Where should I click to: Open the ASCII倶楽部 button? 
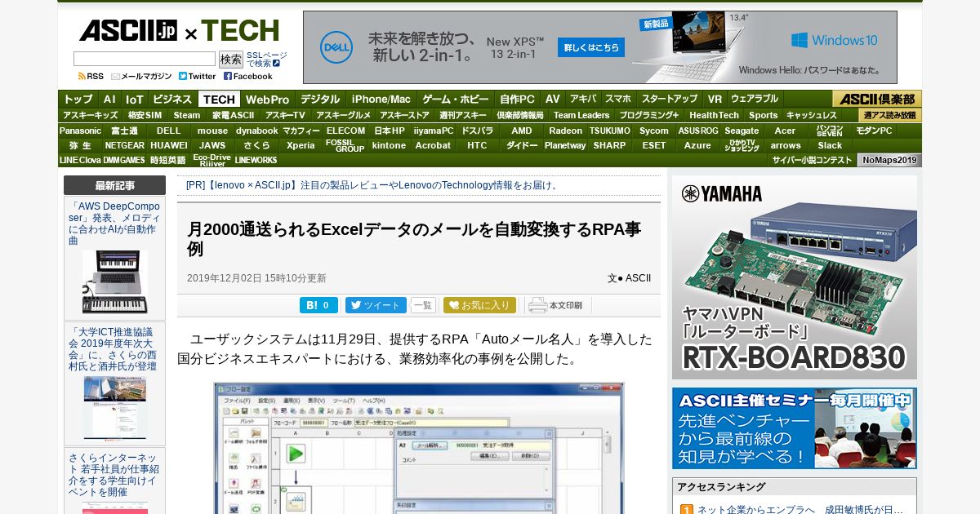click(x=877, y=99)
